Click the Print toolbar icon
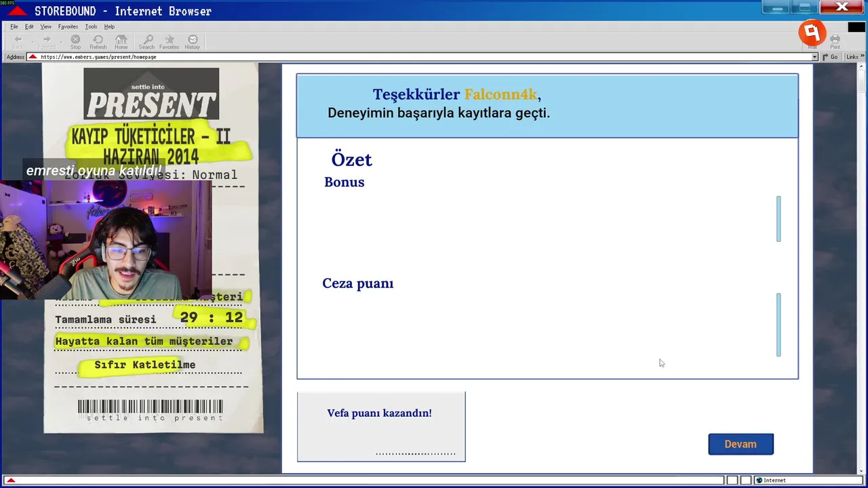Viewport: 868px width, 488px height. point(835,41)
